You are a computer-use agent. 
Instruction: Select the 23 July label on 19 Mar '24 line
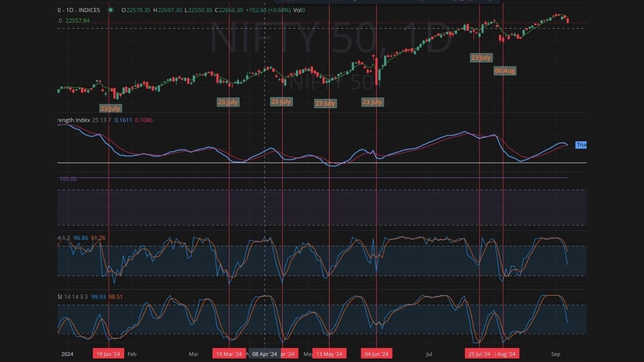228,102
